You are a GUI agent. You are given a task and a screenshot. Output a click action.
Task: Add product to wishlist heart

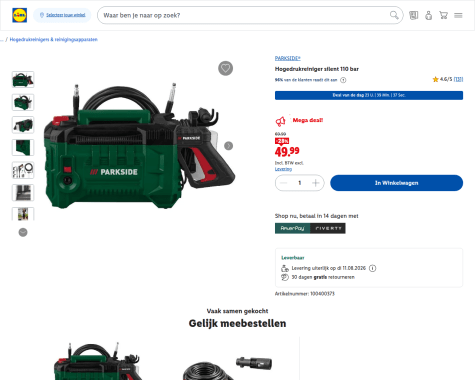coord(225,68)
